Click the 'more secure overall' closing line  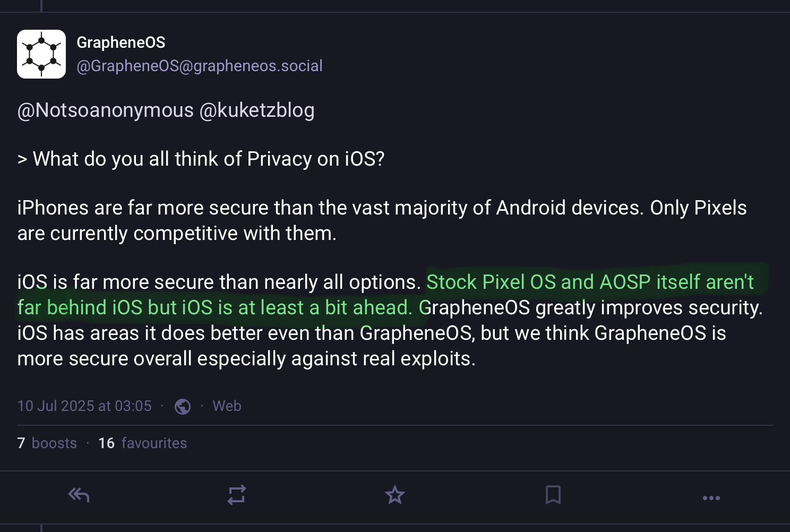(x=246, y=359)
